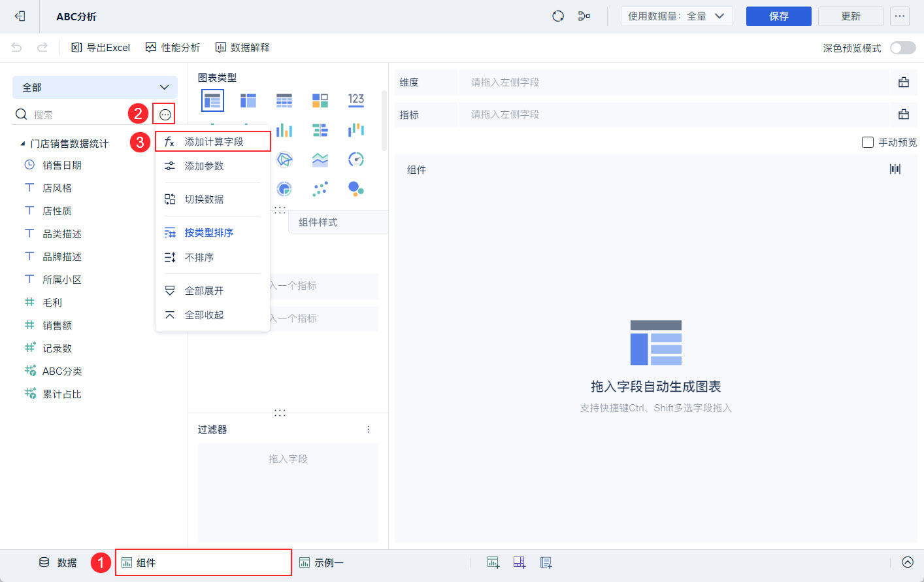Open the filter panel vertical dots menu

[369, 430]
